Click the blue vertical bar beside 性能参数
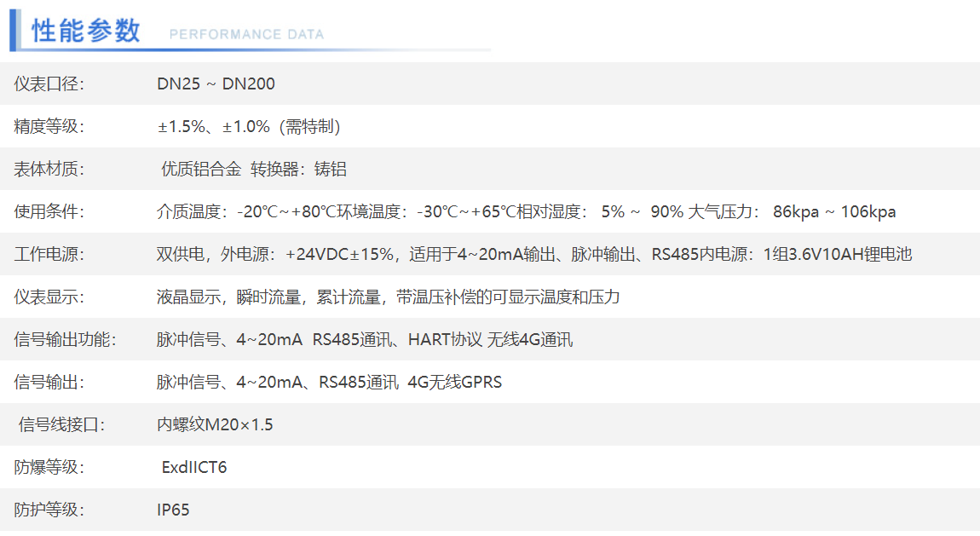This screenshot has height=536, width=980. coord(14,31)
